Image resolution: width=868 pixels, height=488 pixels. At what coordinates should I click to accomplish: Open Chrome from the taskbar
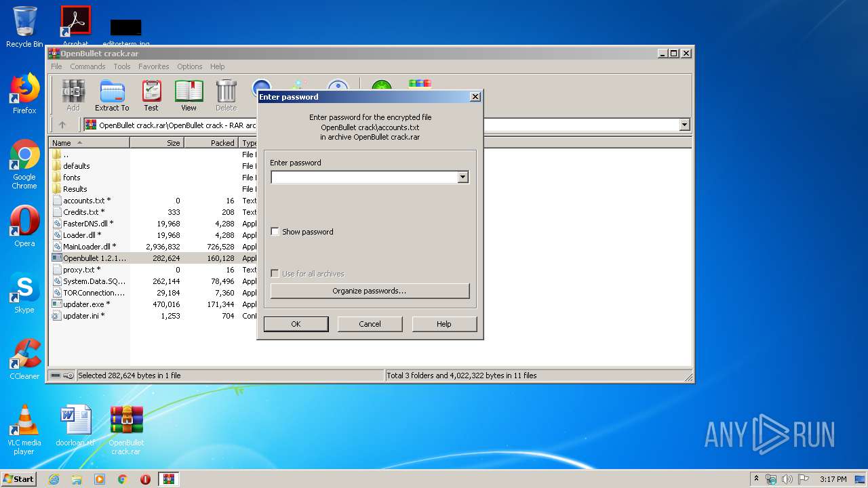122,479
